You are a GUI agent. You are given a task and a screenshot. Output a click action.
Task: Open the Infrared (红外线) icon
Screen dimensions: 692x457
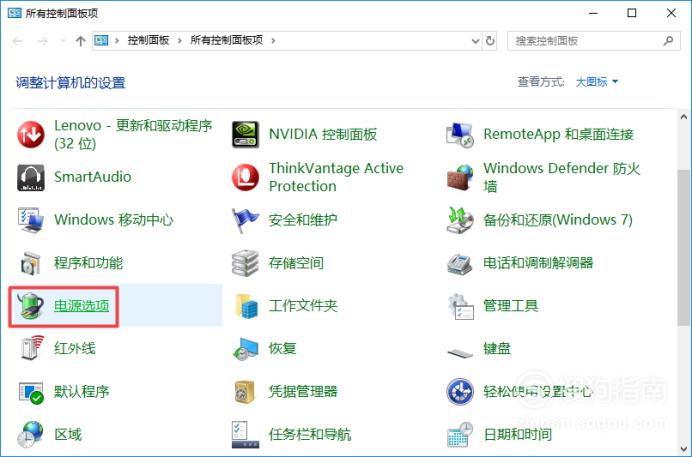point(32,348)
